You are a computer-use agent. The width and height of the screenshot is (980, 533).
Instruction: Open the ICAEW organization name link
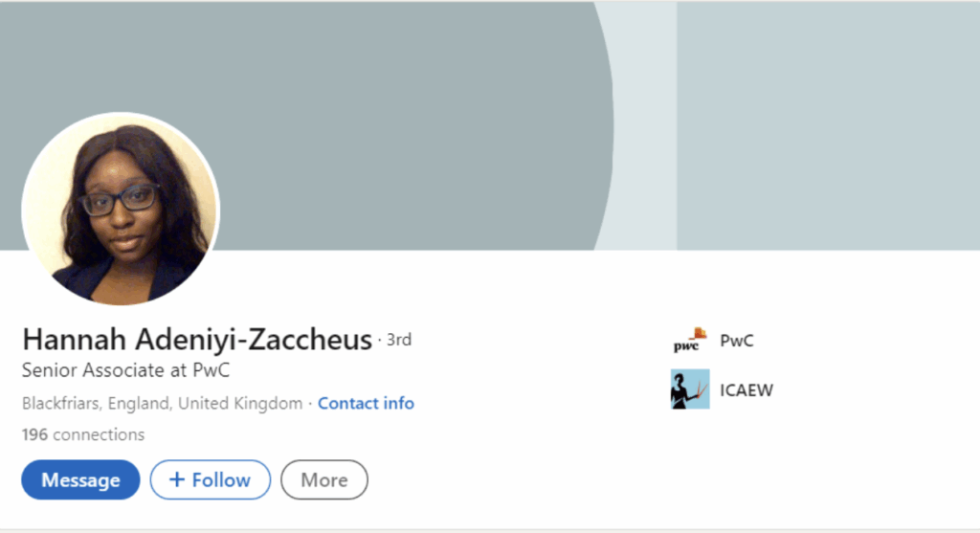(x=746, y=390)
